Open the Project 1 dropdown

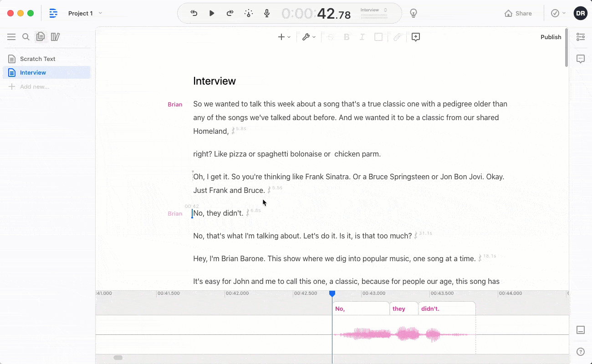point(85,13)
